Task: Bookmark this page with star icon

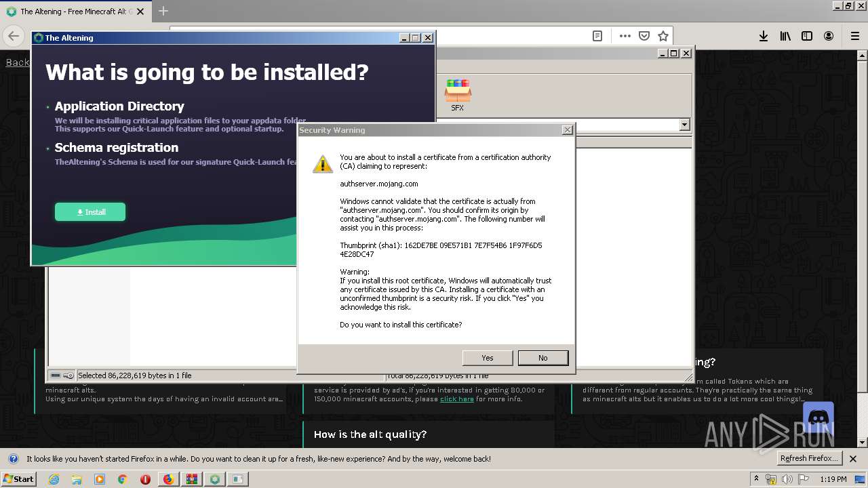Action: (x=663, y=36)
